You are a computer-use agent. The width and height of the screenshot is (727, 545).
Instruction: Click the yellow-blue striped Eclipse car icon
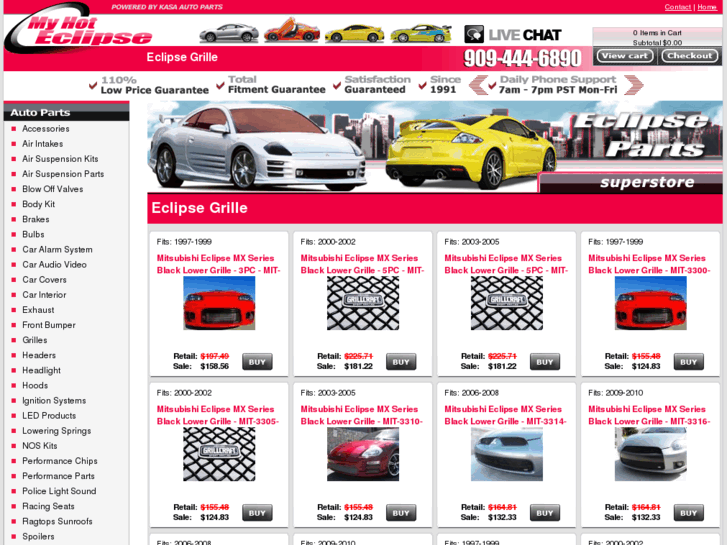pos(421,33)
